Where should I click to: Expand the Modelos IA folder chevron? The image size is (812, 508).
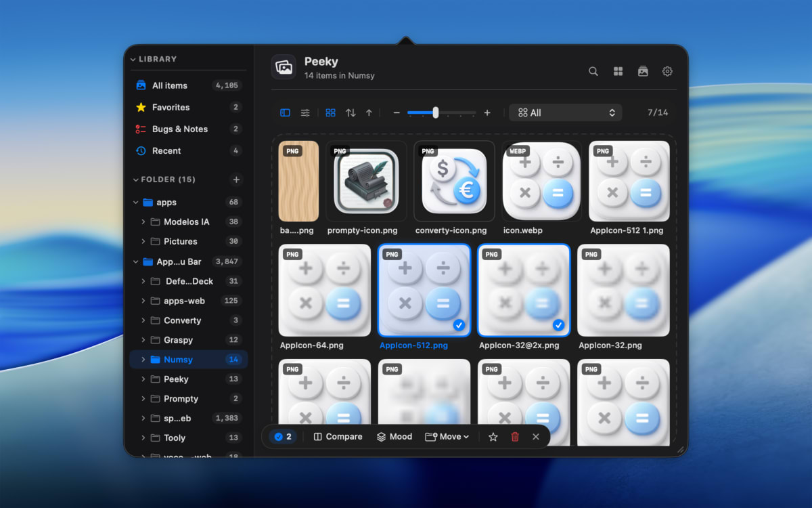pos(143,222)
